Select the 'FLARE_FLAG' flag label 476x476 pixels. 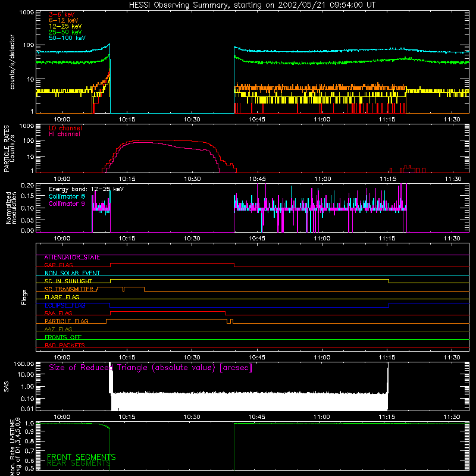[62, 297]
